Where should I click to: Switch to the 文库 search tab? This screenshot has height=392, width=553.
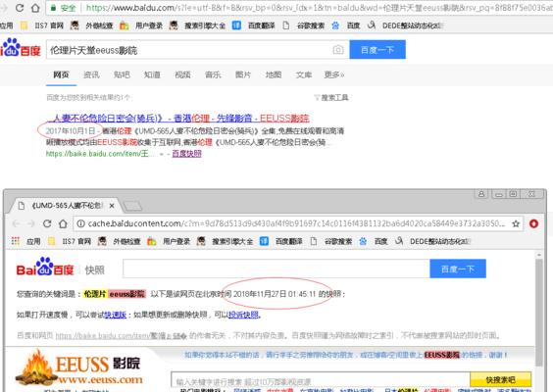click(304, 74)
